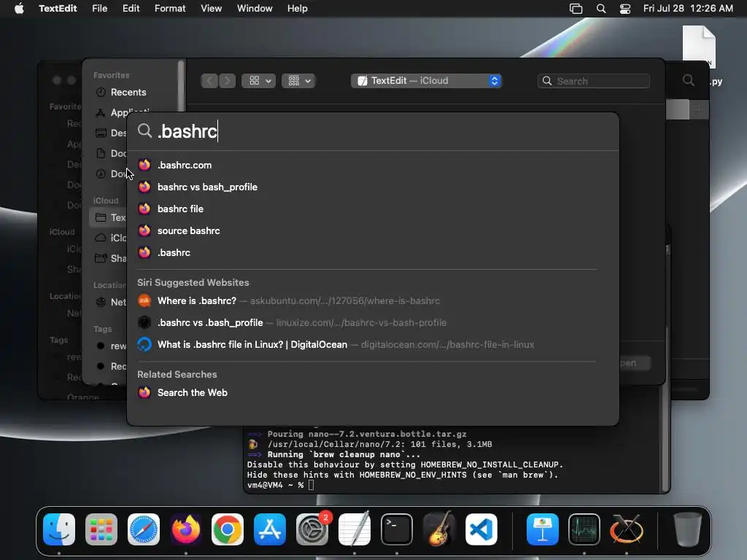Click the DigitalOcean site icon
The height and width of the screenshot is (560, 747).
(x=144, y=344)
